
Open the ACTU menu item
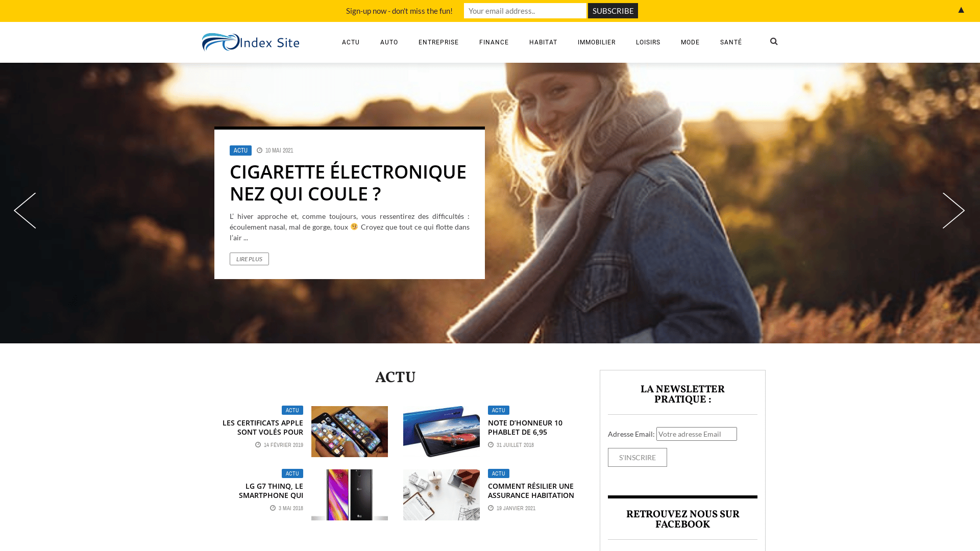351,42
